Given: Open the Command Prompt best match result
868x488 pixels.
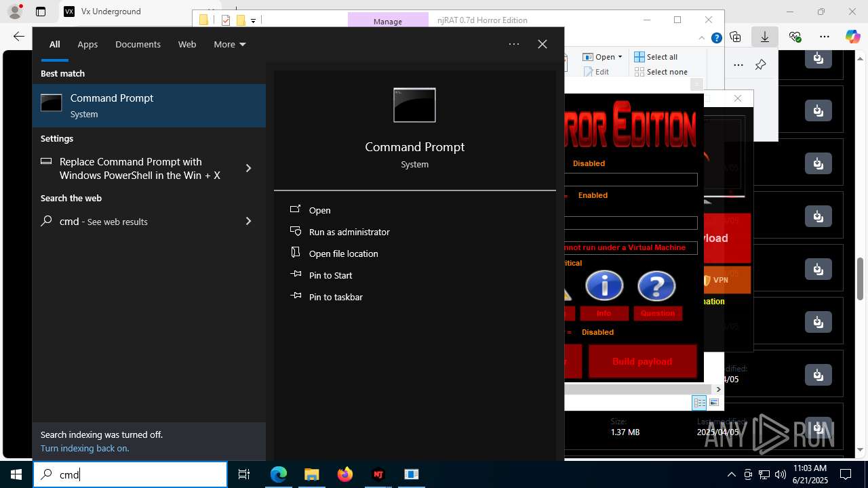Looking at the screenshot, I should pos(149,106).
